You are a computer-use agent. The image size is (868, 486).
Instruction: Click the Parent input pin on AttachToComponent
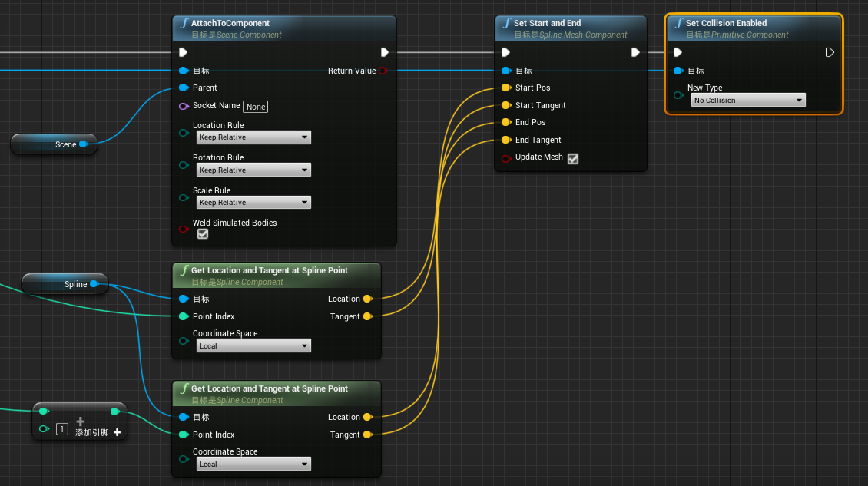(184, 88)
